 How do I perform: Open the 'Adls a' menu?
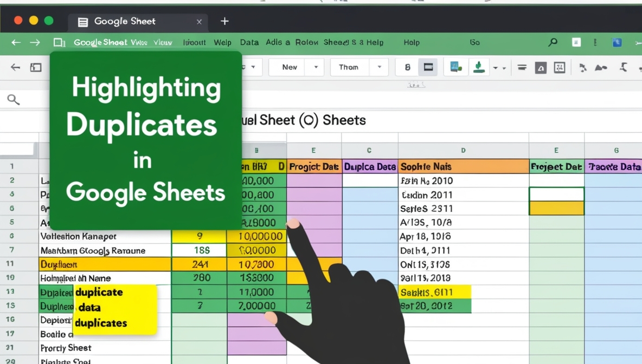[x=278, y=42]
